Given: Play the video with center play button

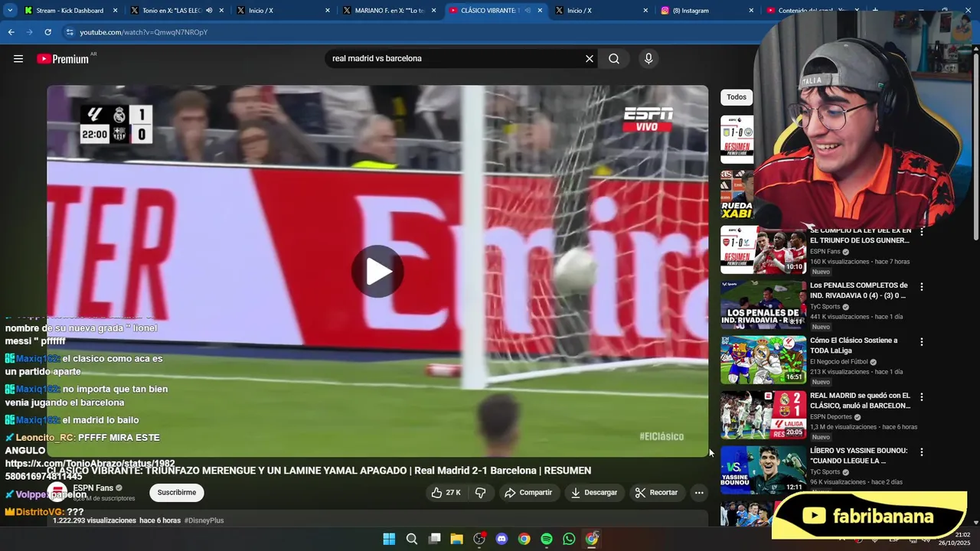Looking at the screenshot, I should coord(377,271).
